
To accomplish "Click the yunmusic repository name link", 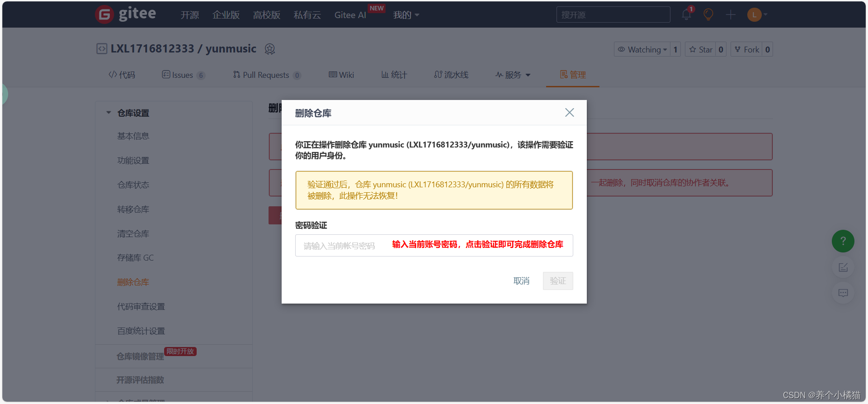I will [231, 48].
